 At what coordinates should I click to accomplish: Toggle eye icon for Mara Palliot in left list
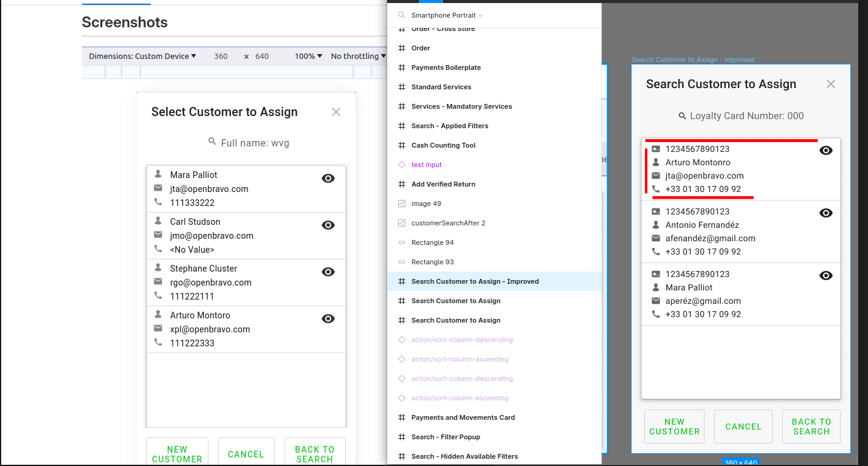[x=328, y=178]
